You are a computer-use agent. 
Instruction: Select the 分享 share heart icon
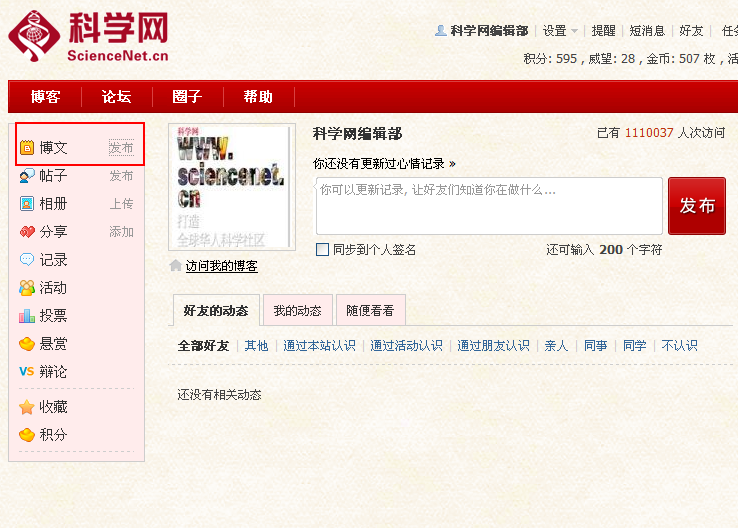27,232
